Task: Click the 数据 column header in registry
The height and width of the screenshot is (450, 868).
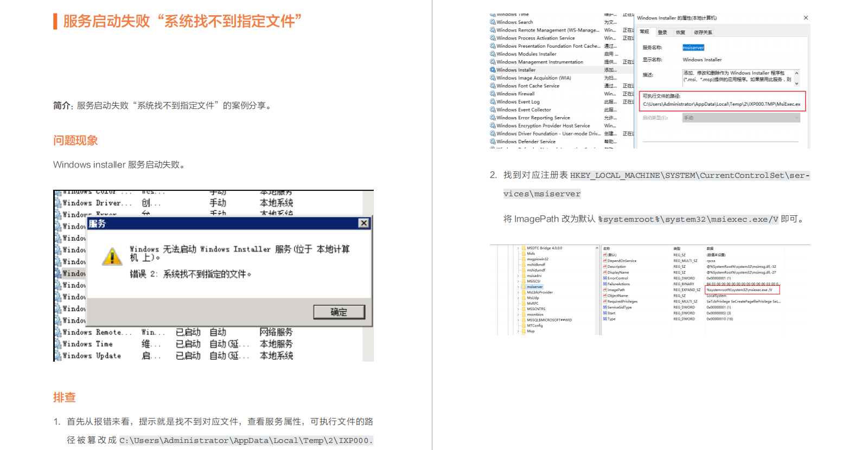Action: (710, 248)
